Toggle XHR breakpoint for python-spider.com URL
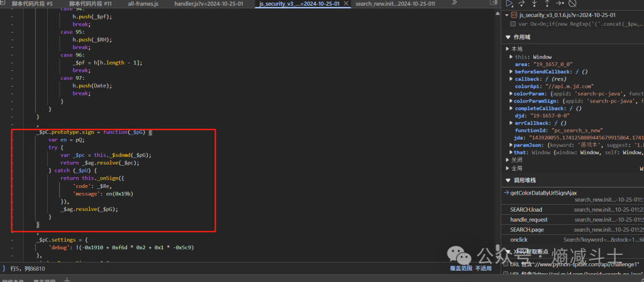Screen dimensions: 644x282 coord(506,264)
